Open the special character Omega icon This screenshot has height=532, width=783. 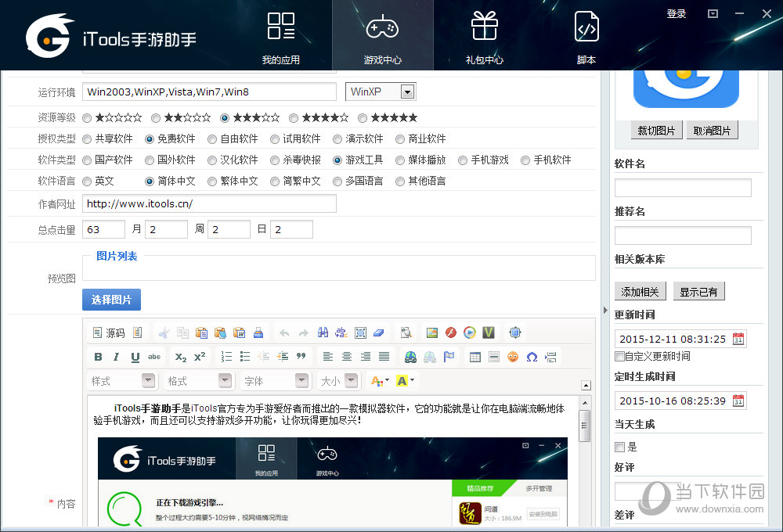[532, 357]
